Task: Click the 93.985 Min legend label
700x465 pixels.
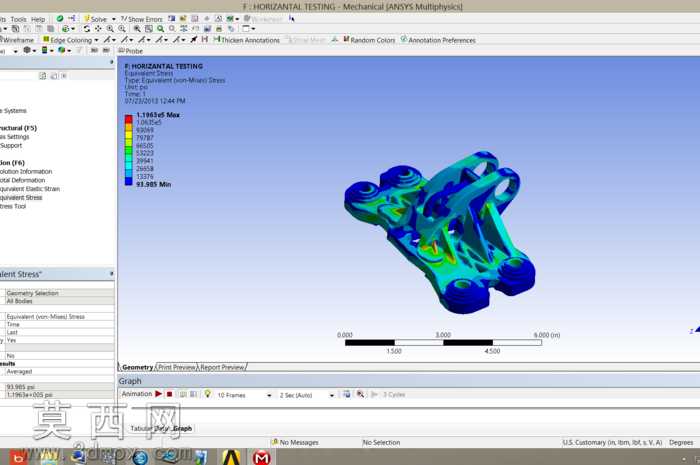Action: pyautogui.click(x=154, y=184)
